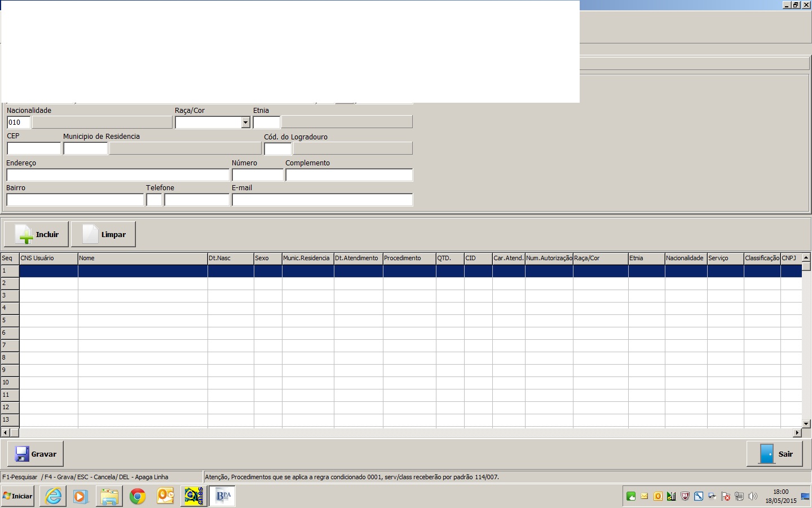The width and height of the screenshot is (812, 508).
Task: Click the grid's horizontal scrollbar right arrow
Action: pos(797,433)
